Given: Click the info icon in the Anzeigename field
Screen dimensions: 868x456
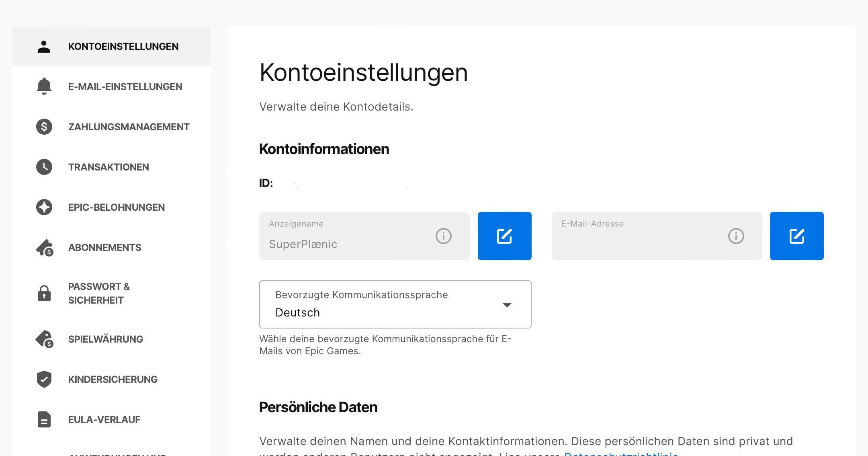Looking at the screenshot, I should pyautogui.click(x=444, y=236).
